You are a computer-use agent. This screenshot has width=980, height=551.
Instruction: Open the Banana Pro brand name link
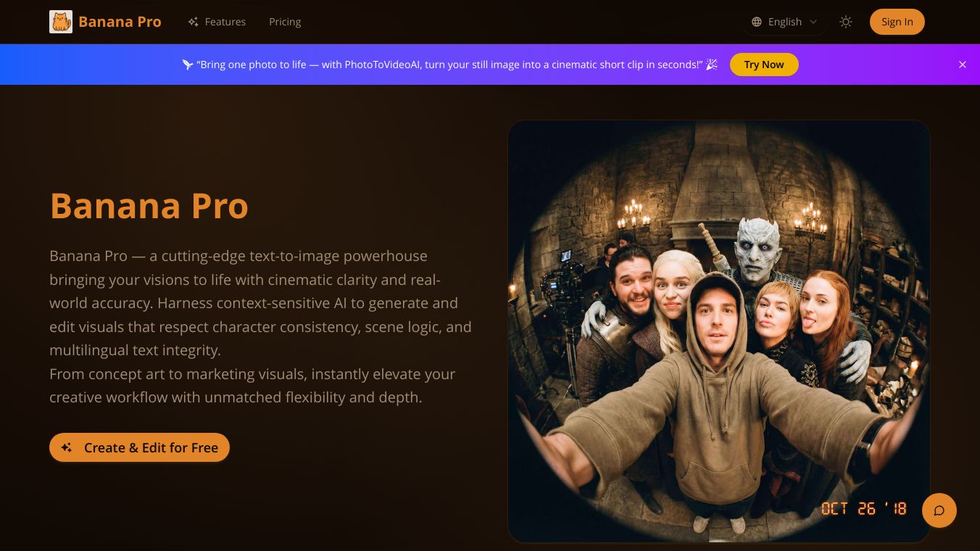tap(120, 22)
